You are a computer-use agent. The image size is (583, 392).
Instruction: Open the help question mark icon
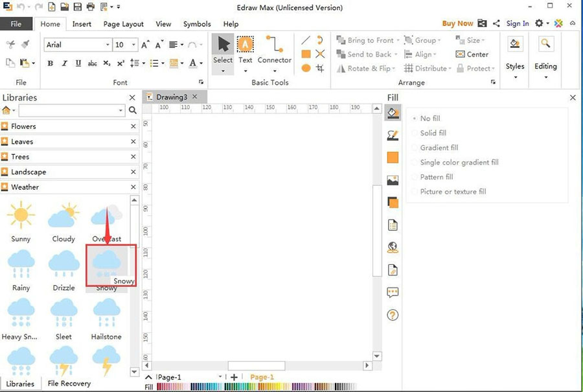393,316
